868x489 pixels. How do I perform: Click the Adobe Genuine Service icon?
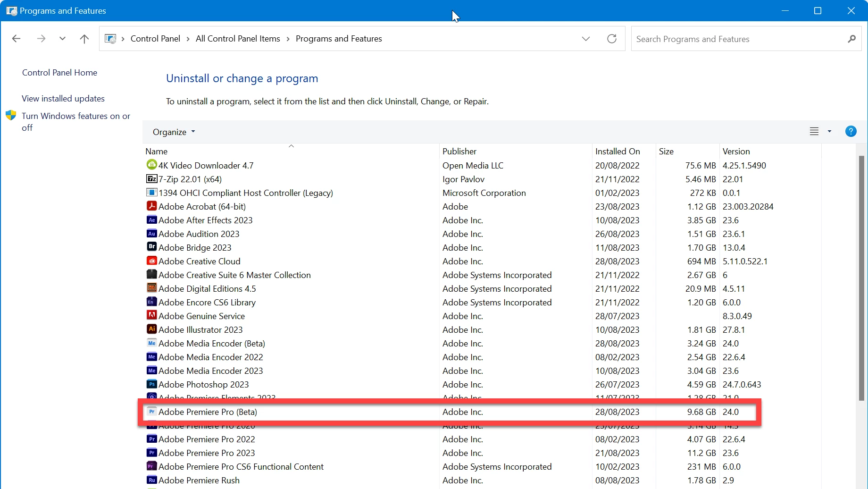click(151, 315)
